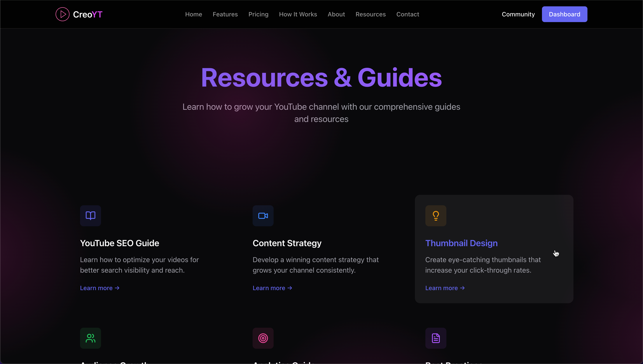Click the subtitle about comprehensive guides

point(321,113)
